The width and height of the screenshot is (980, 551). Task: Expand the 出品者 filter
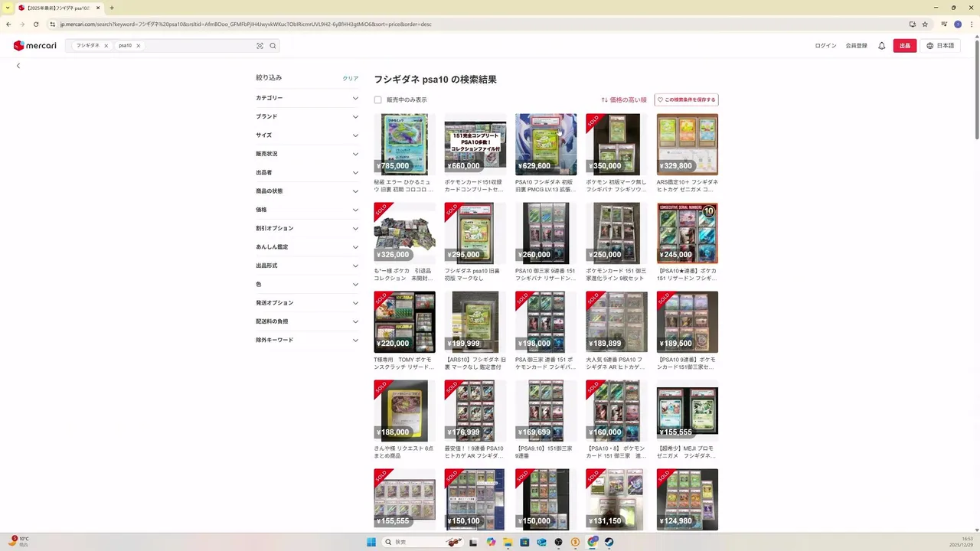(307, 172)
